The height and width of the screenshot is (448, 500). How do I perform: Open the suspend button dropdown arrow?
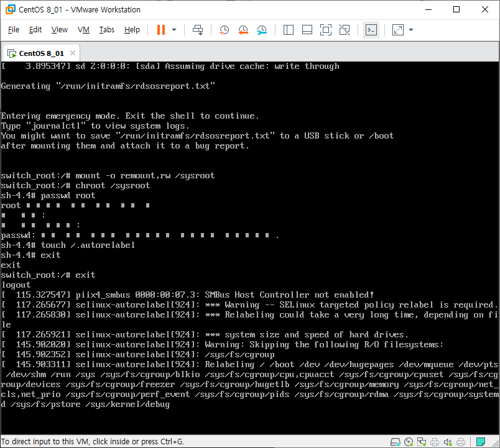[x=173, y=29]
